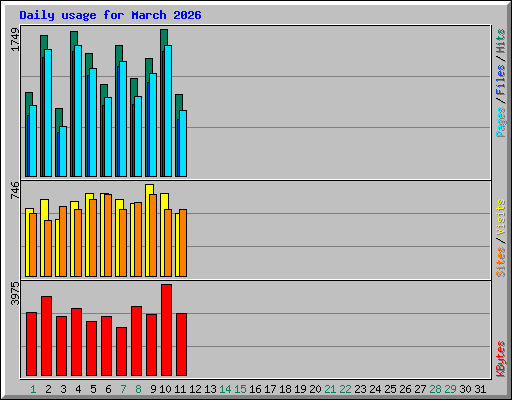The height and width of the screenshot is (400, 512).
Task: Click the cyan pages bar for day 11
Action: pos(183,143)
